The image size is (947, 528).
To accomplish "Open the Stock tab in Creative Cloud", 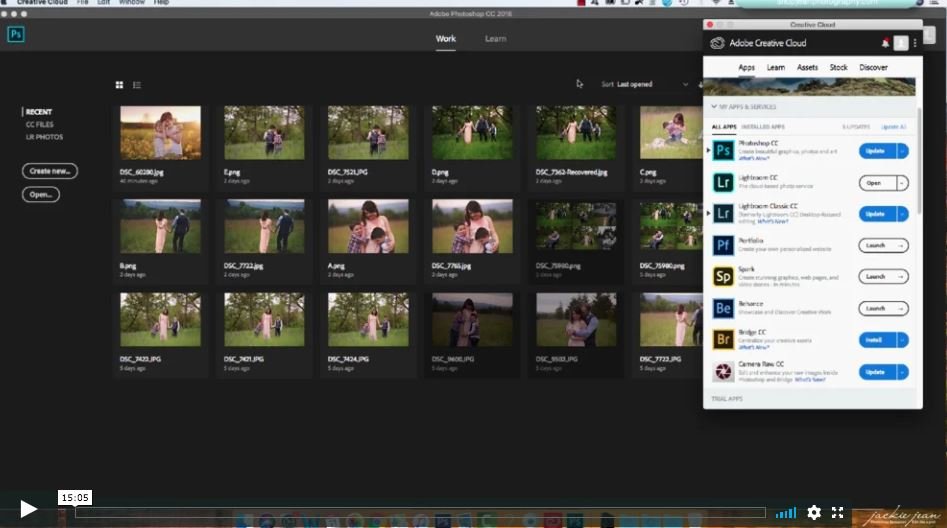I will [x=838, y=68].
